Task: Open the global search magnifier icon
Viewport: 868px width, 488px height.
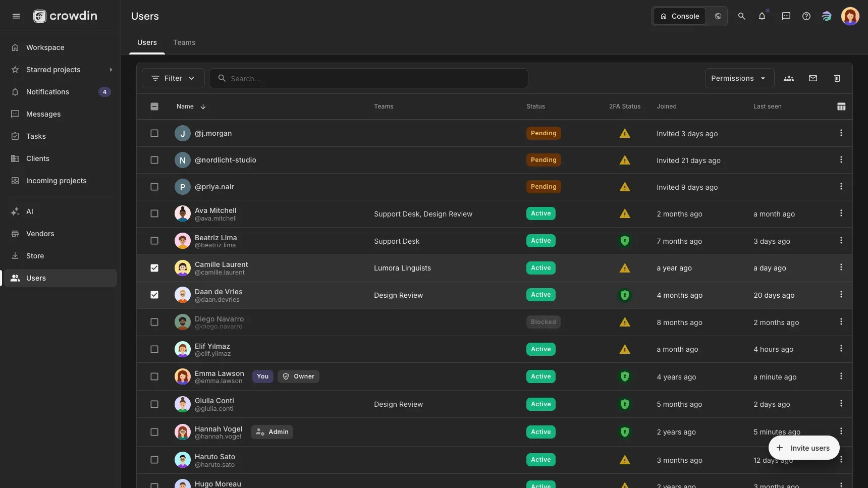Action: point(741,16)
